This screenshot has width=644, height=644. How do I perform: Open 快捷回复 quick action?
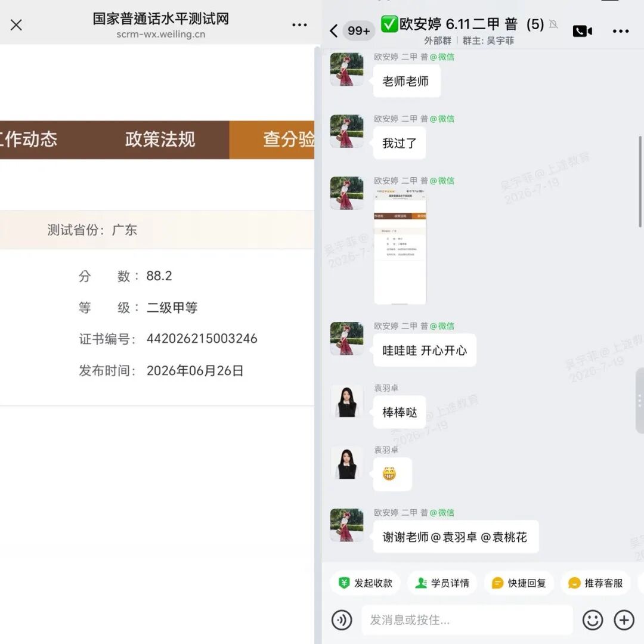[519, 583]
